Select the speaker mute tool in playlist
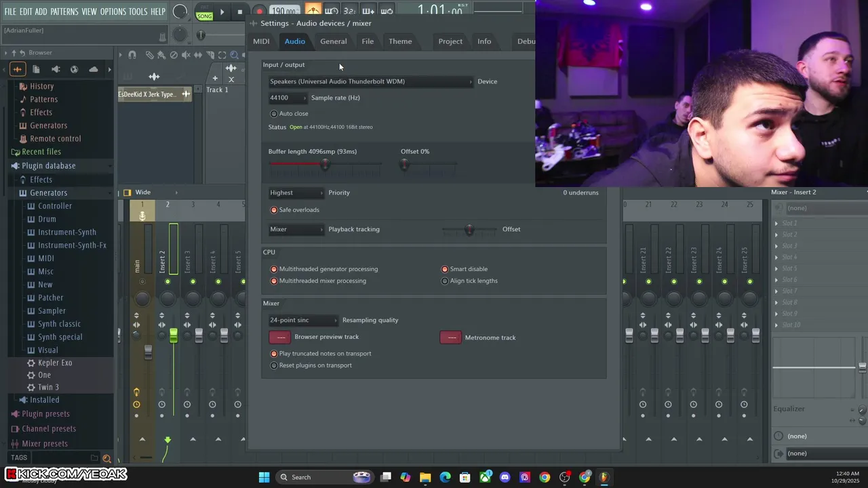868x488 pixels. pyautogui.click(x=186, y=55)
